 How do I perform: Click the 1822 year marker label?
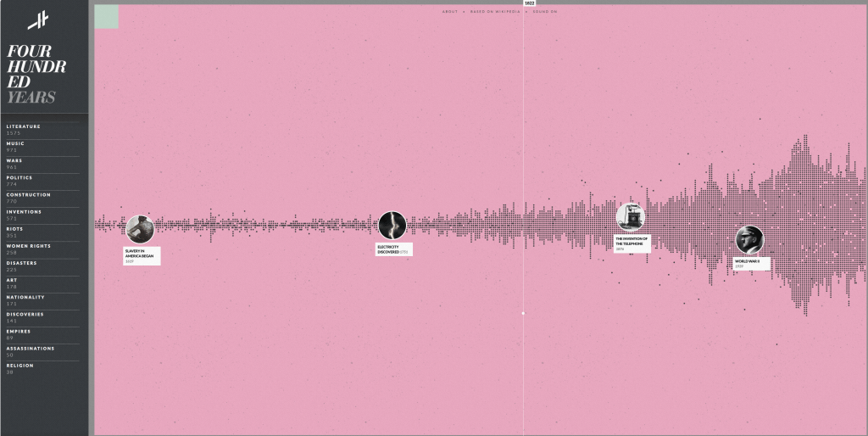(x=529, y=3)
